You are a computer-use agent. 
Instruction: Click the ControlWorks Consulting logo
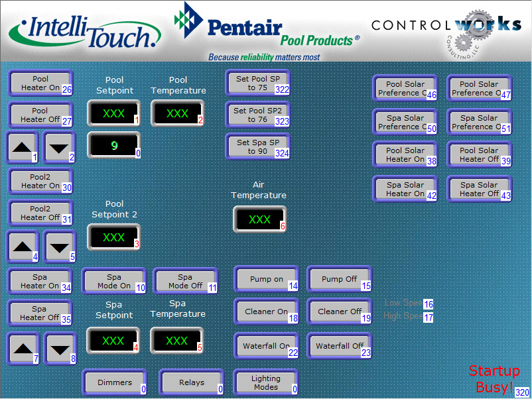pyautogui.click(x=446, y=33)
